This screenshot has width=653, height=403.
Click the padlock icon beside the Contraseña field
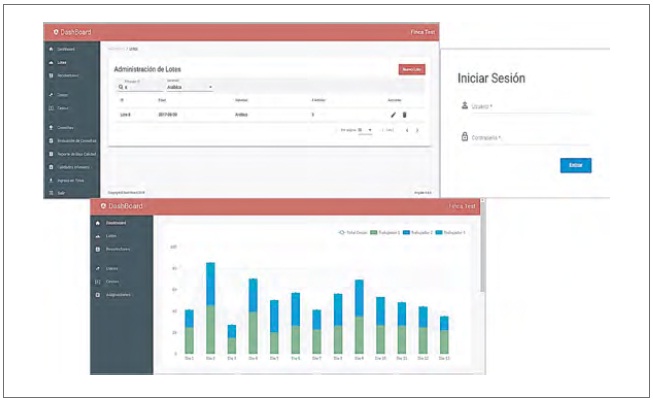[465, 137]
